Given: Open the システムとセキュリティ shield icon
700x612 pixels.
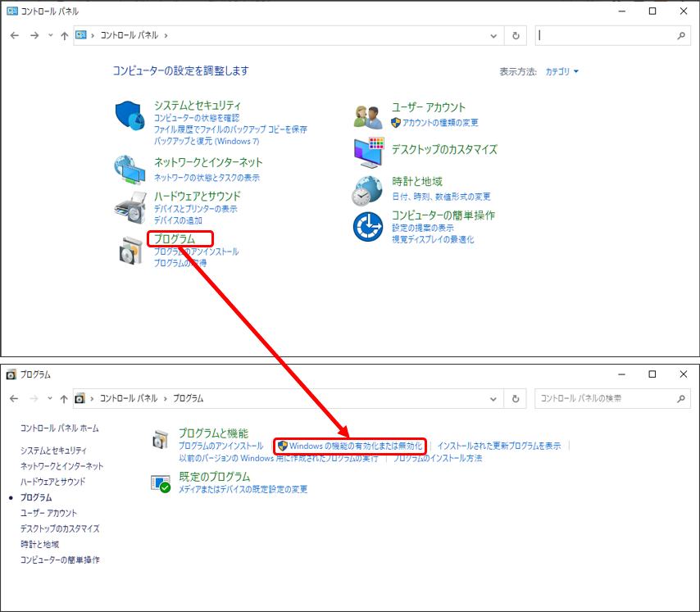Looking at the screenshot, I should point(130,116).
